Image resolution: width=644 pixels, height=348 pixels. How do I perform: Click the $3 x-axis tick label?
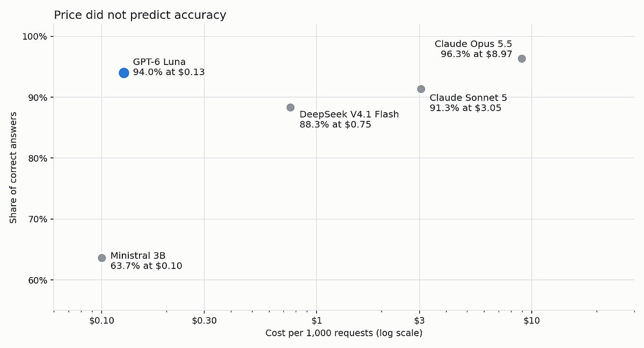[x=419, y=321]
